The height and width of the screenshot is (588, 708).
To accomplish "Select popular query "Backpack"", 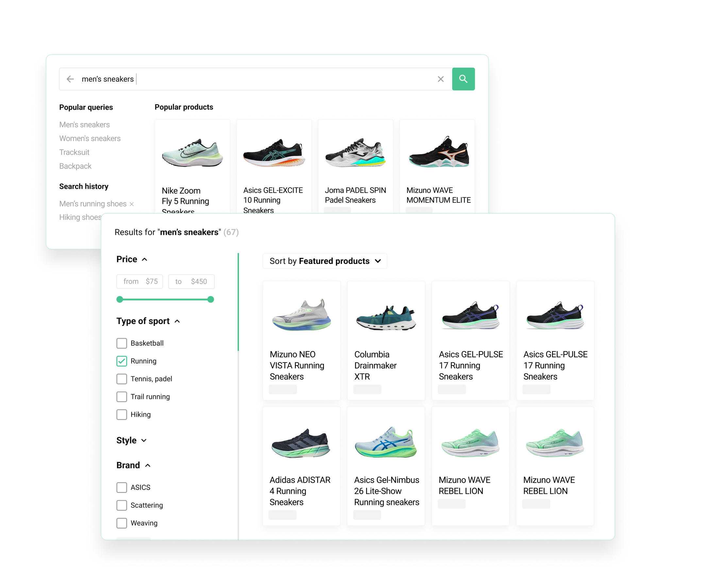I will [76, 166].
